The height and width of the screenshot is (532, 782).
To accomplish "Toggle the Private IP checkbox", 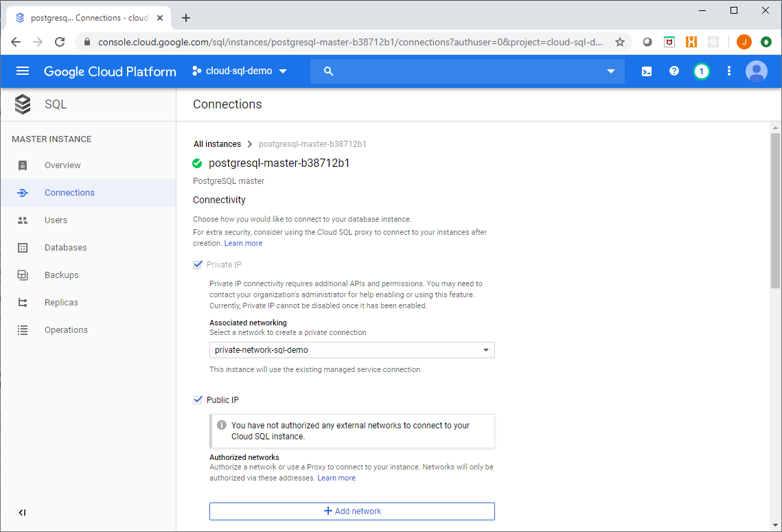I will [x=198, y=265].
